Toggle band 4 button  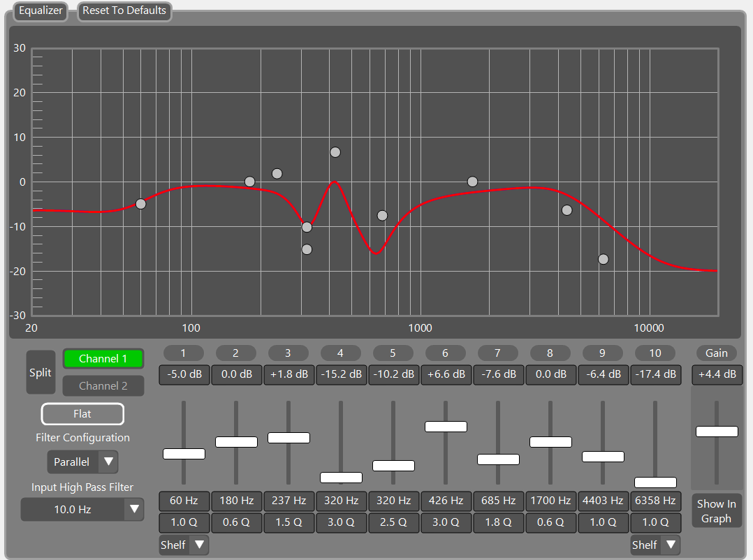click(340, 353)
